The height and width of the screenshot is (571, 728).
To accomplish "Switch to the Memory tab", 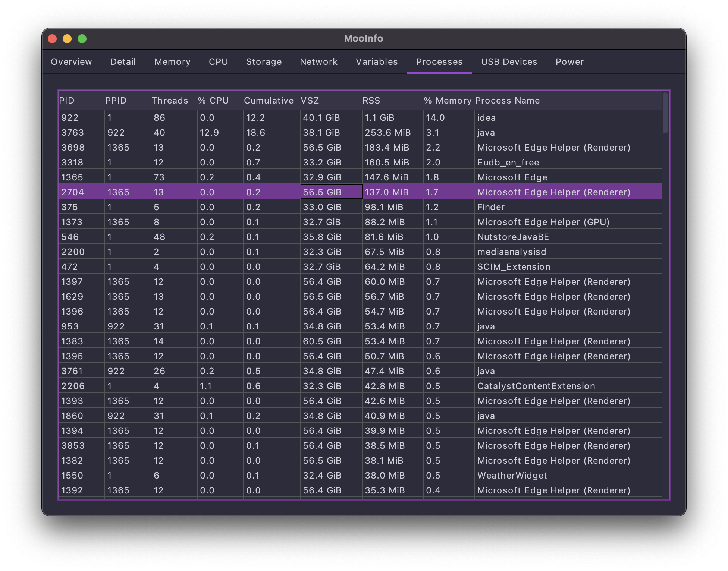I will pyautogui.click(x=172, y=62).
